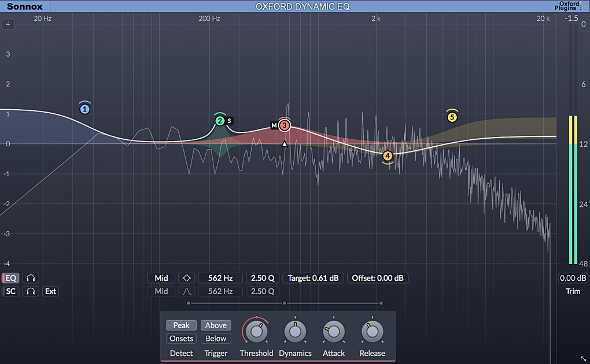Toggle side-chain headphone listen icon
This screenshot has height=364, width=590.
(x=31, y=291)
